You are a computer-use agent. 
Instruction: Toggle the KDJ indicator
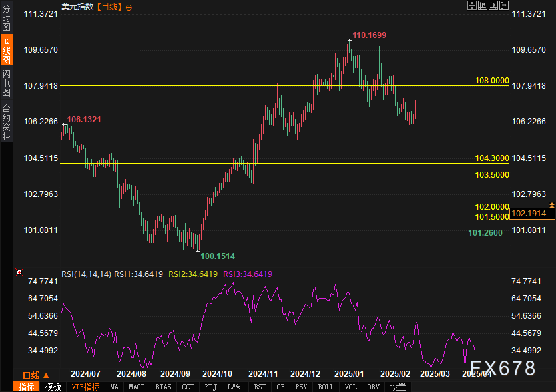tap(210, 387)
